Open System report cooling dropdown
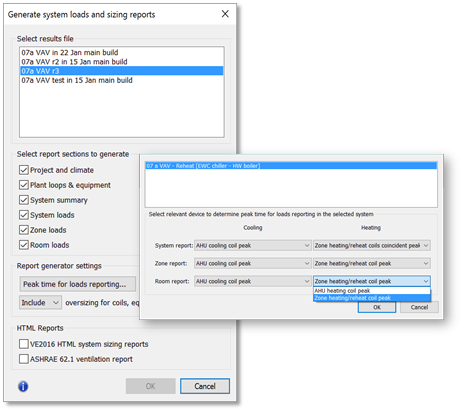Image resolution: width=464 pixels, height=411 pixels. [x=253, y=245]
